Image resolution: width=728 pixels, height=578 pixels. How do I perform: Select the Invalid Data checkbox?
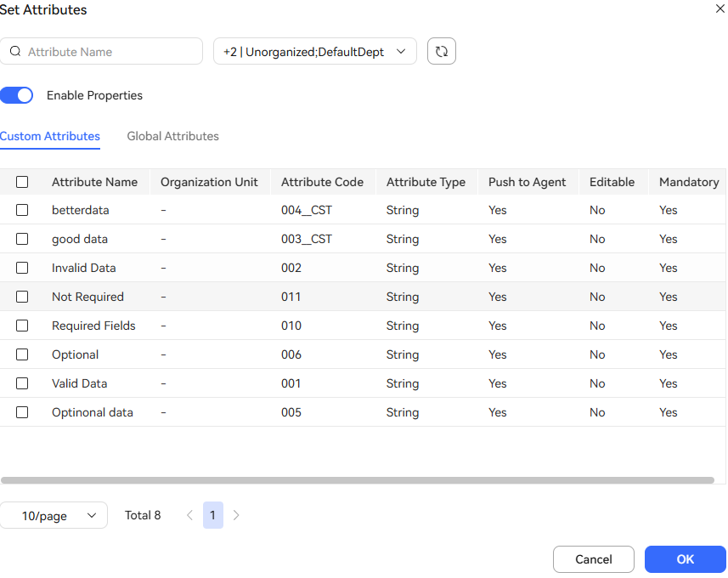tap(22, 268)
